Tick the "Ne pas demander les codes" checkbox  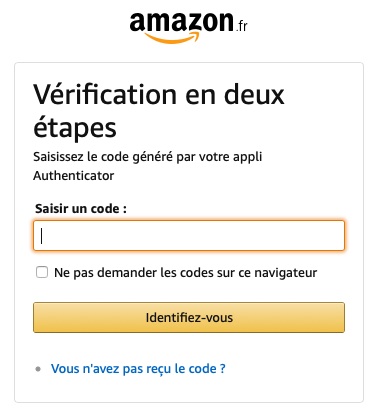(42, 272)
